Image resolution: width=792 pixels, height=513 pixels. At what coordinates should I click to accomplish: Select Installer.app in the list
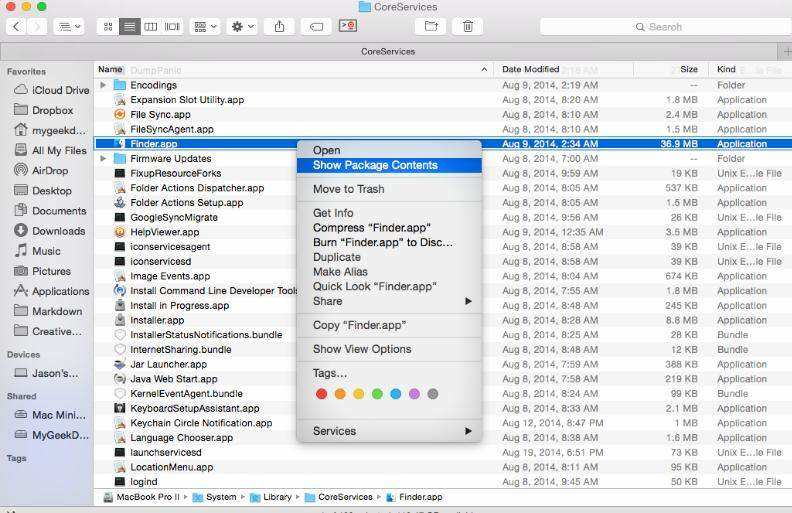tap(157, 320)
